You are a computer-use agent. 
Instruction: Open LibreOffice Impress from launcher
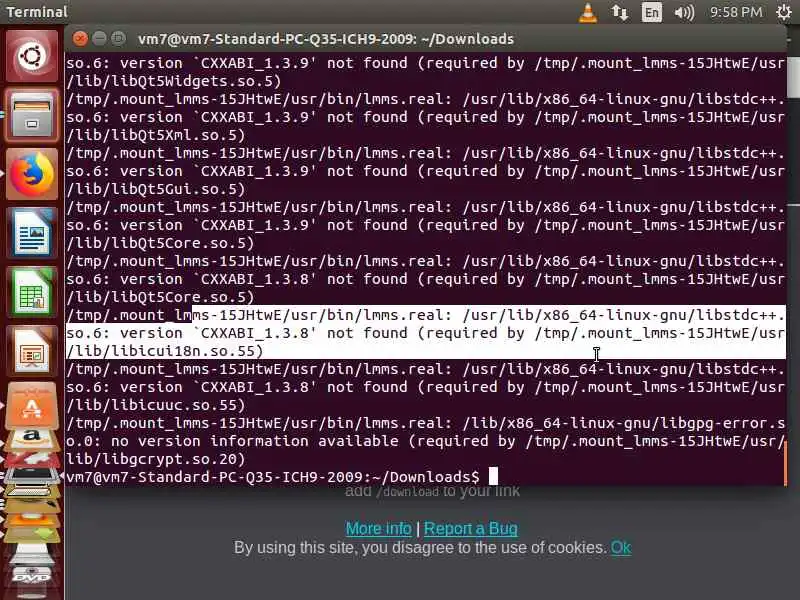[32, 352]
